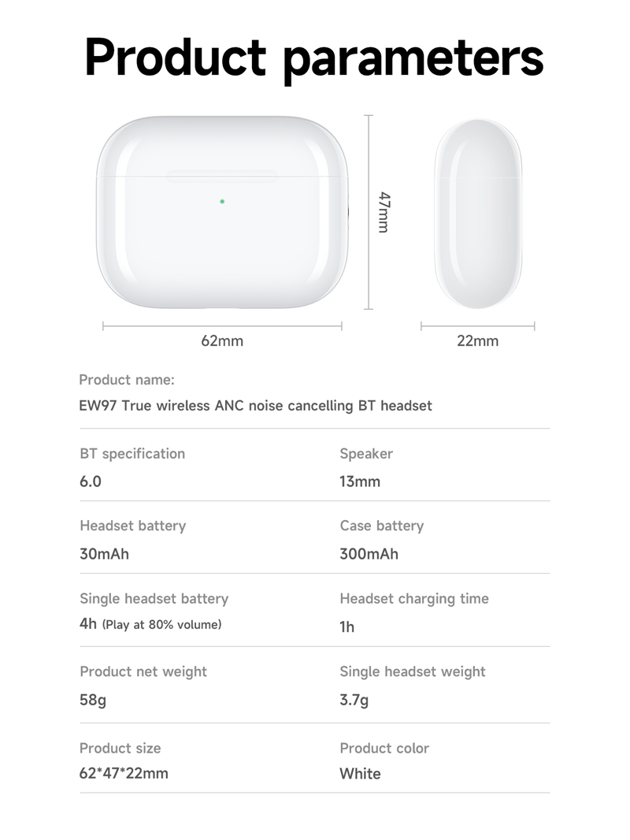Click the EW97 product name text
The image size is (630, 840).
(x=255, y=406)
